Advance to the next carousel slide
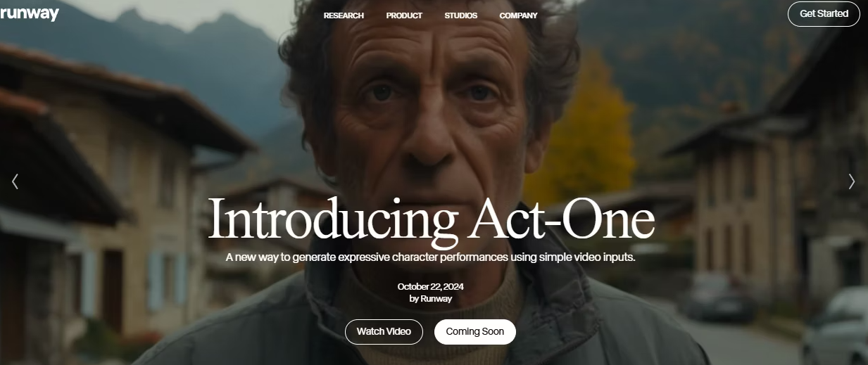The image size is (868, 365). point(851,181)
